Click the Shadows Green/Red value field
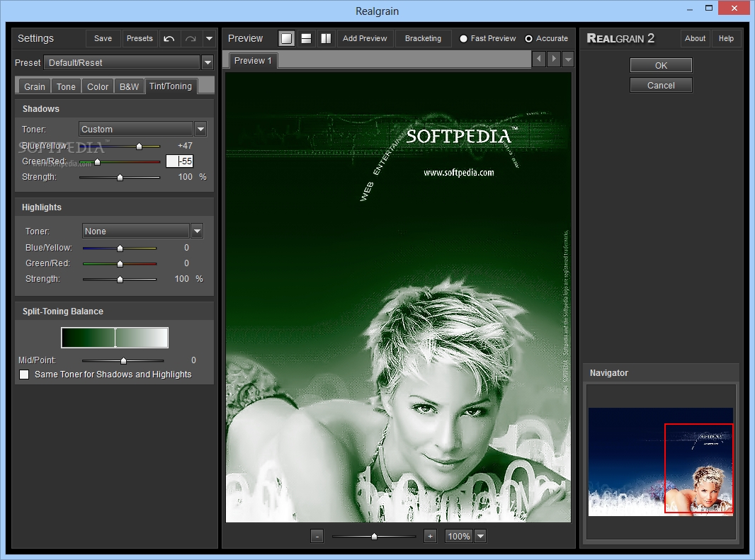This screenshot has height=560, width=755. coord(180,161)
